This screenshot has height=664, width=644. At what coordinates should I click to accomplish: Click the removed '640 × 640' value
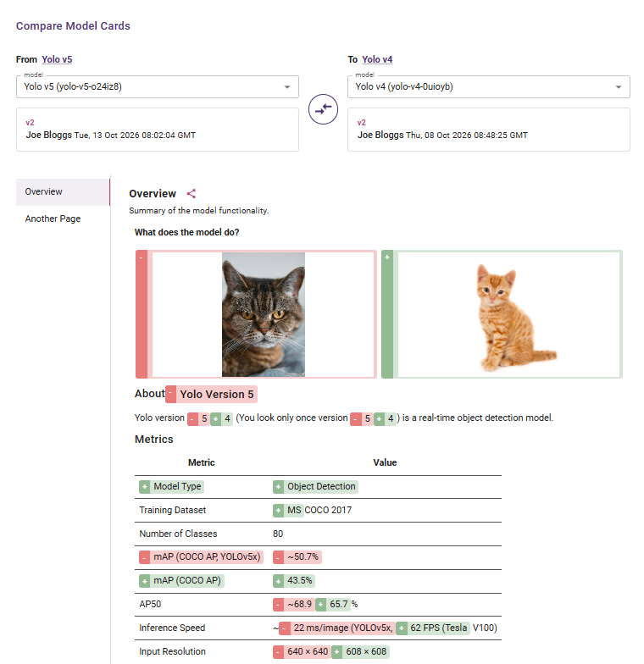[x=302, y=652]
